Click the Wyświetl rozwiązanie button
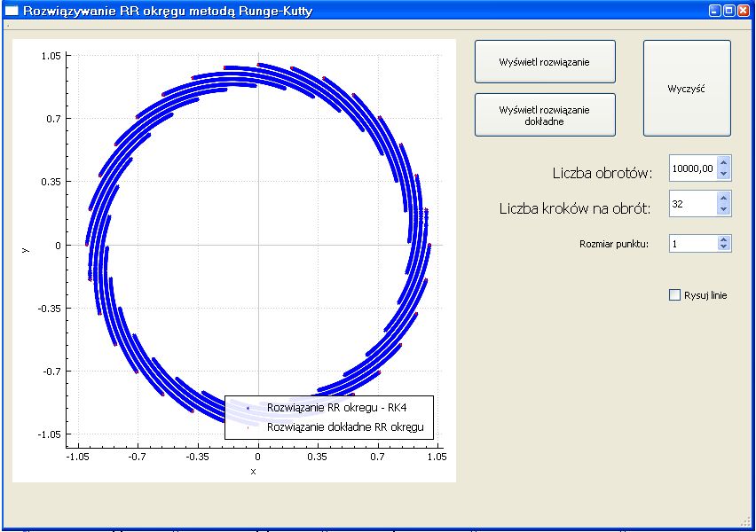756x532 pixels. click(x=545, y=62)
